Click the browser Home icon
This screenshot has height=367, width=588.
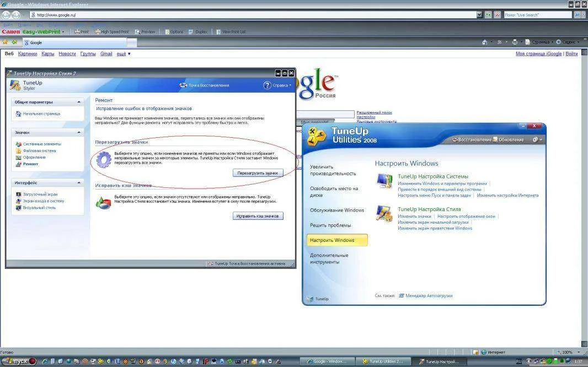click(484, 42)
